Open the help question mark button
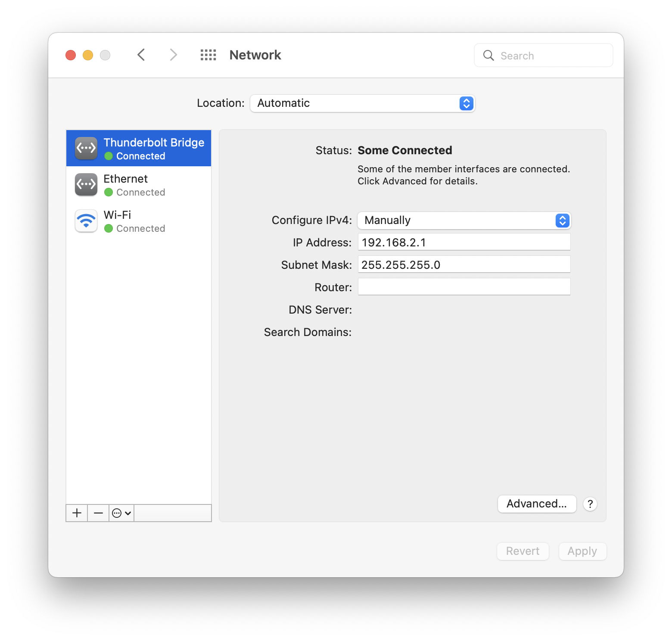Image resolution: width=672 pixels, height=641 pixels. click(590, 504)
